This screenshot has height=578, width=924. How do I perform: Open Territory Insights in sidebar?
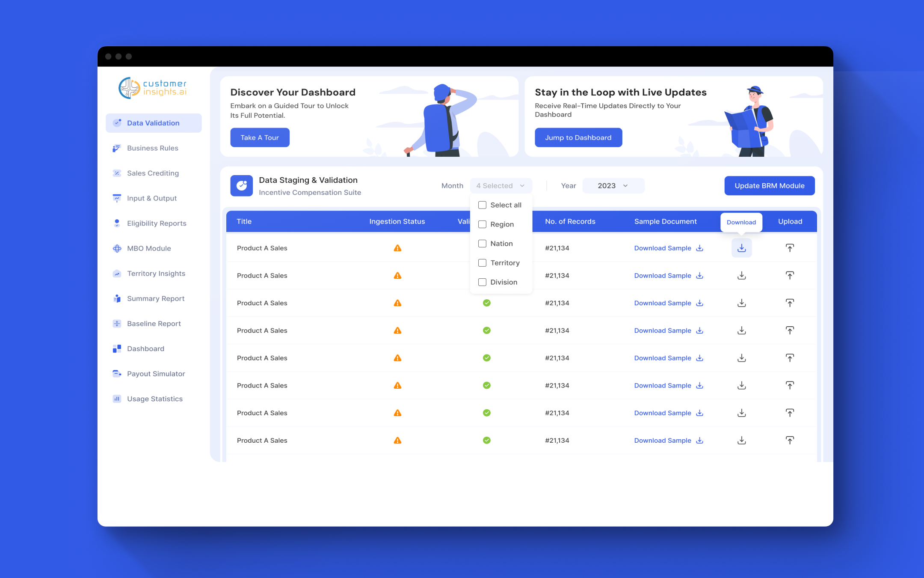pyautogui.click(x=156, y=274)
